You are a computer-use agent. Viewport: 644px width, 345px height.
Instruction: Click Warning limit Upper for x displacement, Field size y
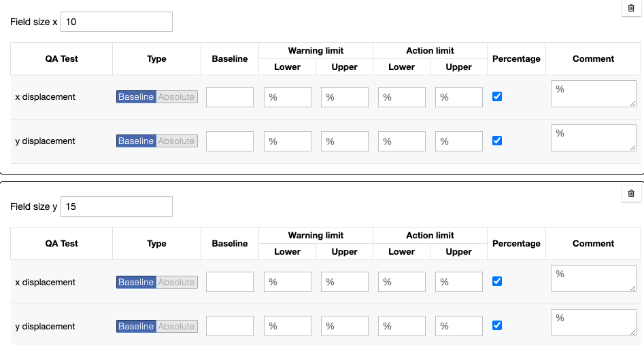[345, 283]
